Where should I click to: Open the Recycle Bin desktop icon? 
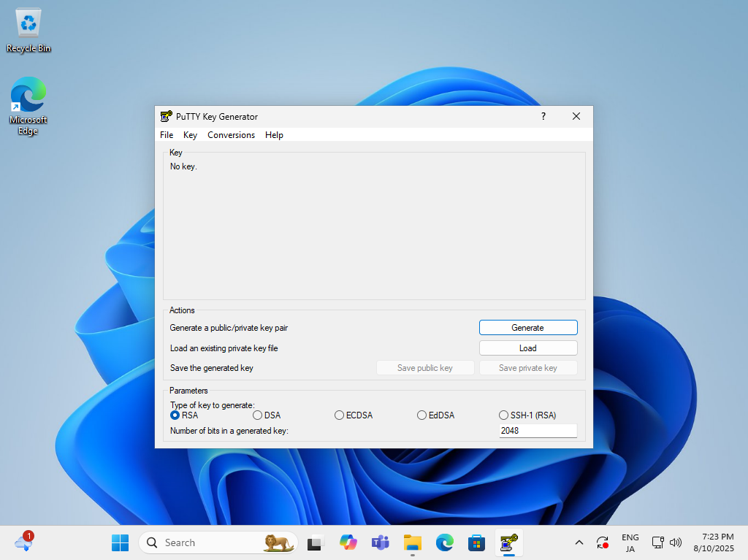pos(28,29)
